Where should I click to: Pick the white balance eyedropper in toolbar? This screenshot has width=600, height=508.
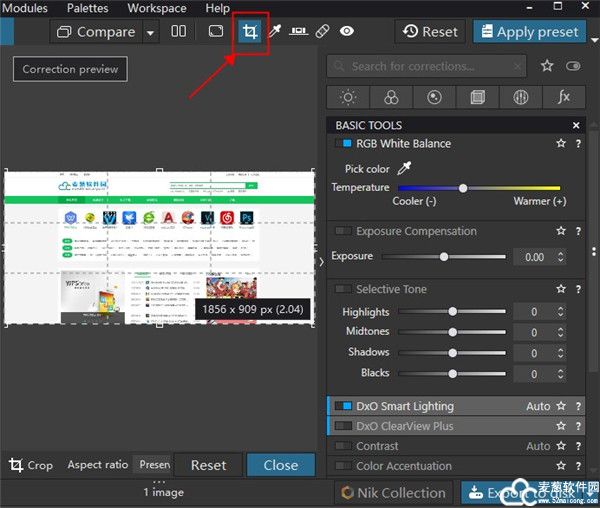274,31
